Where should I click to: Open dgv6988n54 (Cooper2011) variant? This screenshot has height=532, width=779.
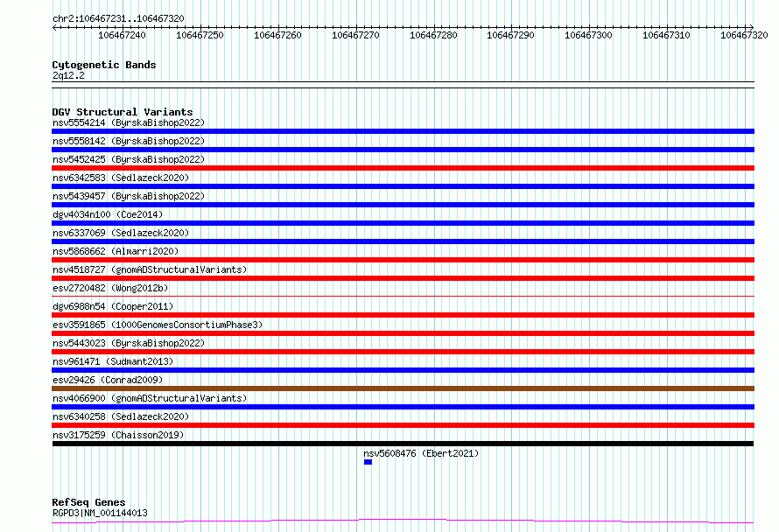coord(113,306)
